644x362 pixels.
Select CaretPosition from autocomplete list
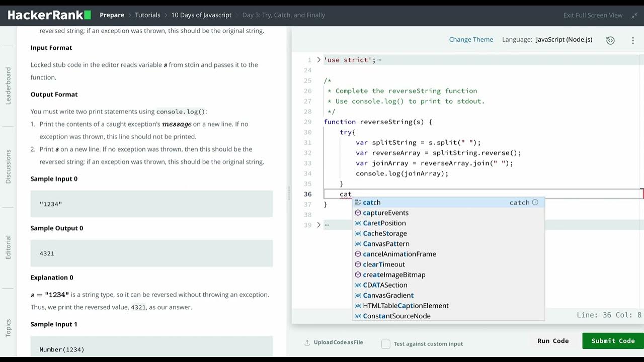448,223
